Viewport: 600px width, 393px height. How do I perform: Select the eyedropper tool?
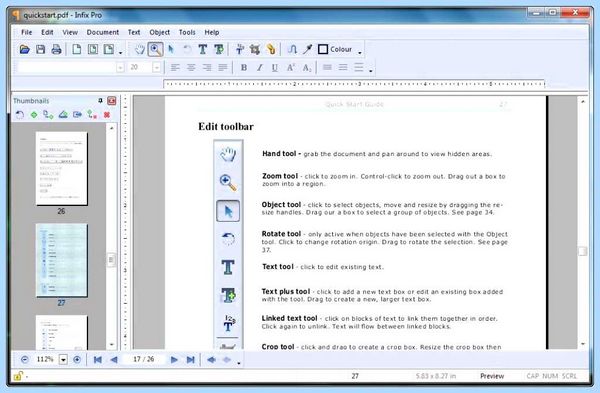(x=308, y=49)
